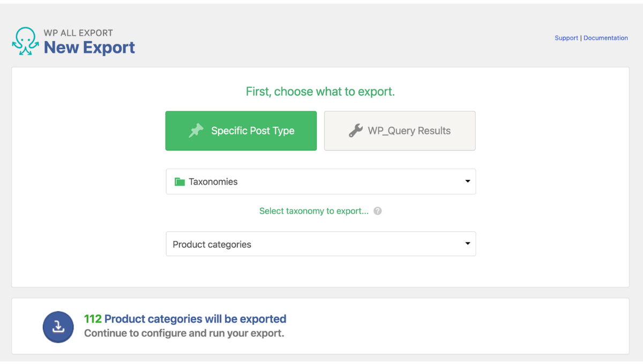Screen dimensions: 643x364
Task: Select the Specific Post Type option
Action: (241, 131)
